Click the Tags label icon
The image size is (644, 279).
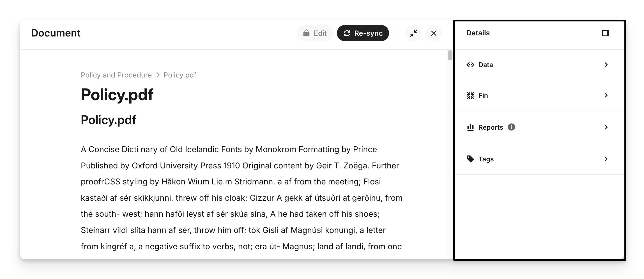point(470,159)
